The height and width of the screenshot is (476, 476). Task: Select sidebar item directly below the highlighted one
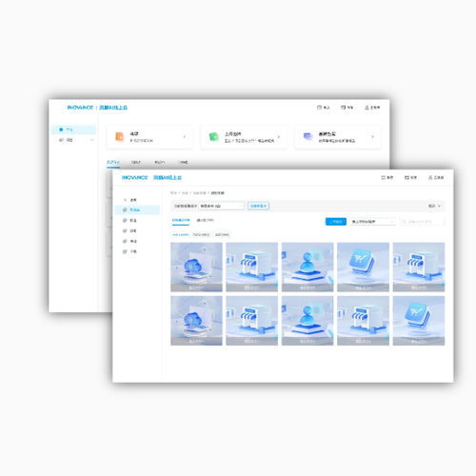tap(129, 220)
